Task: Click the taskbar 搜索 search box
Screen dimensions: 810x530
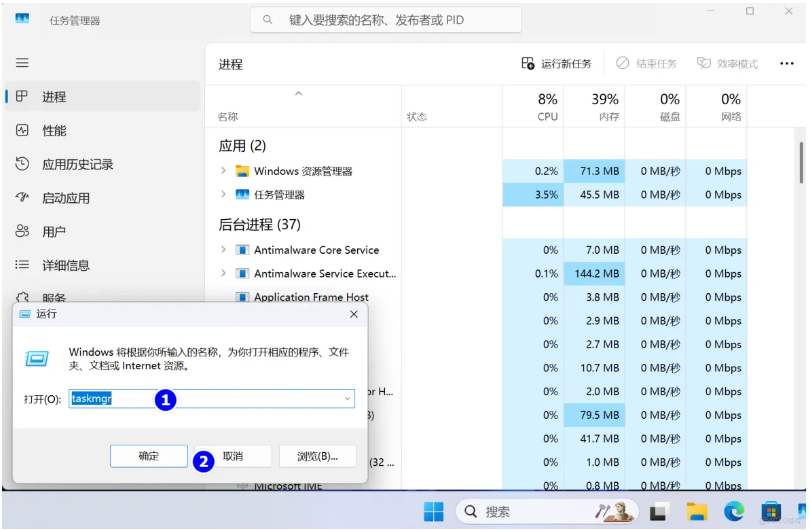Action: coord(547,511)
